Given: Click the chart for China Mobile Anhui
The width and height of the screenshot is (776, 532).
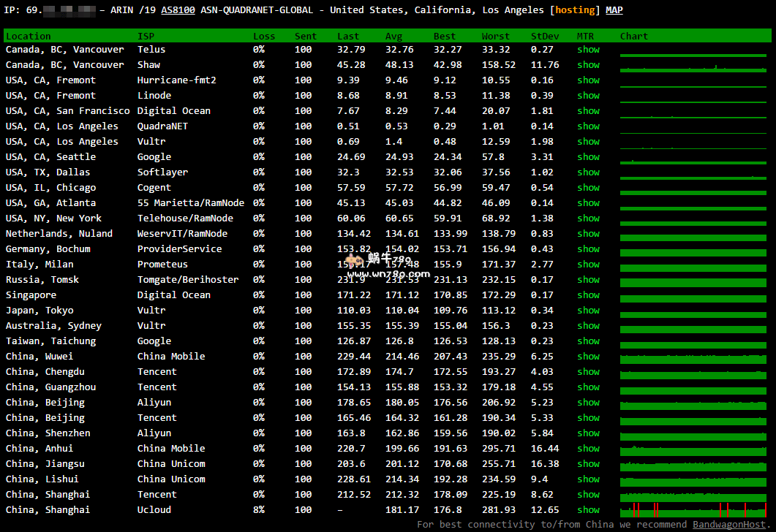Looking at the screenshot, I should (x=693, y=449).
